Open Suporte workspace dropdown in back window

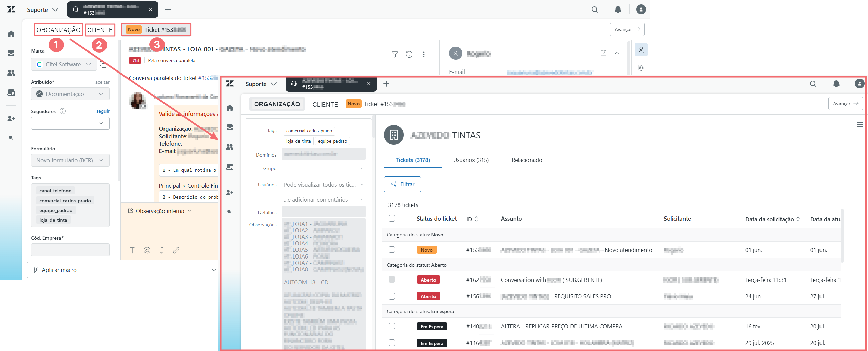pyautogui.click(x=43, y=10)
